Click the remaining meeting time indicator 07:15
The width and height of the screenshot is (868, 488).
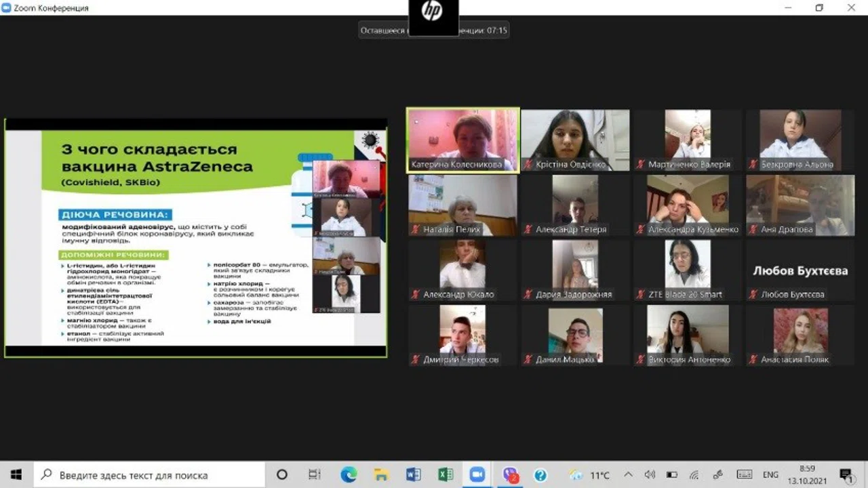click(434, 30)
